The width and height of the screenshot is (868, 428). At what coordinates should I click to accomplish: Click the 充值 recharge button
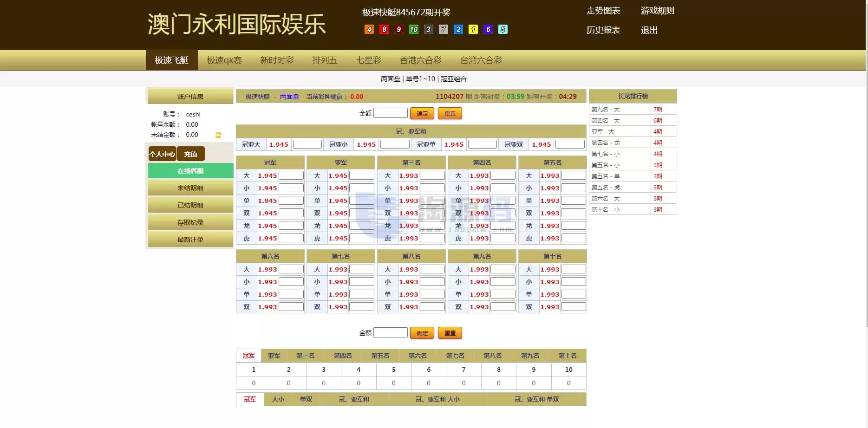[190, 154]
